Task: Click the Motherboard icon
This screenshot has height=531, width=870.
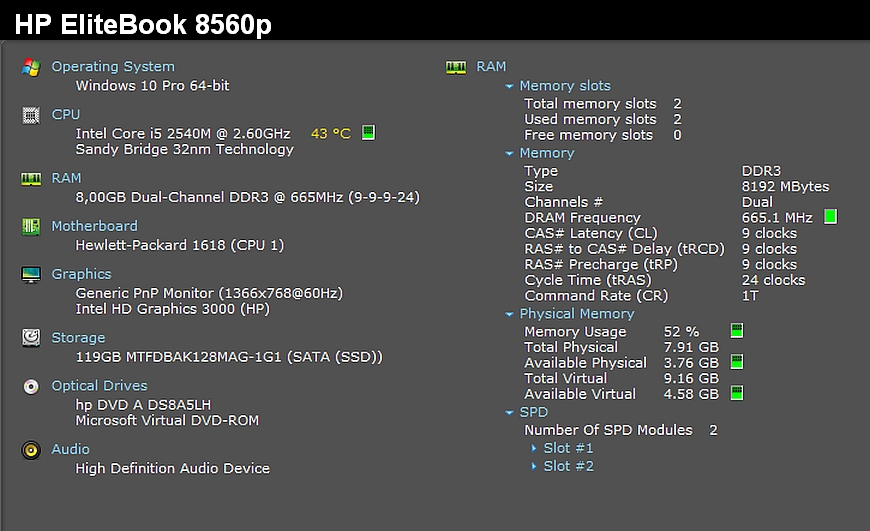Action: (x=31, y=227)
